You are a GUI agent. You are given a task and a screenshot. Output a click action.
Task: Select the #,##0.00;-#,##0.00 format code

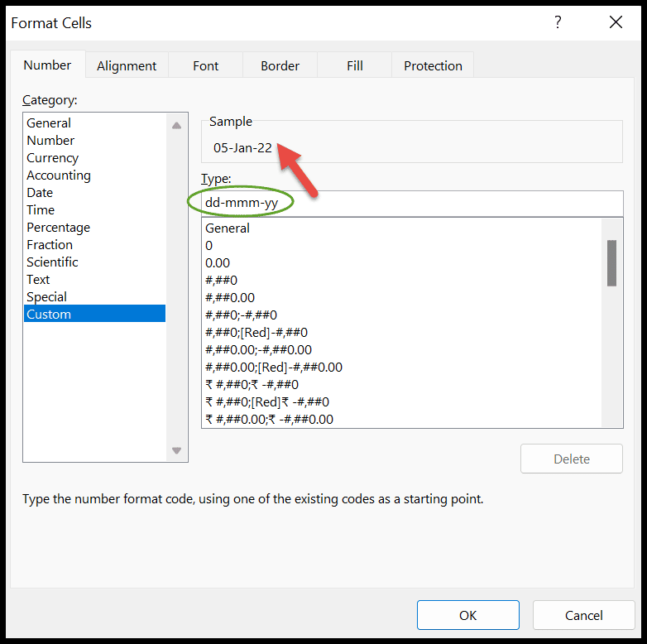[401, 349]
